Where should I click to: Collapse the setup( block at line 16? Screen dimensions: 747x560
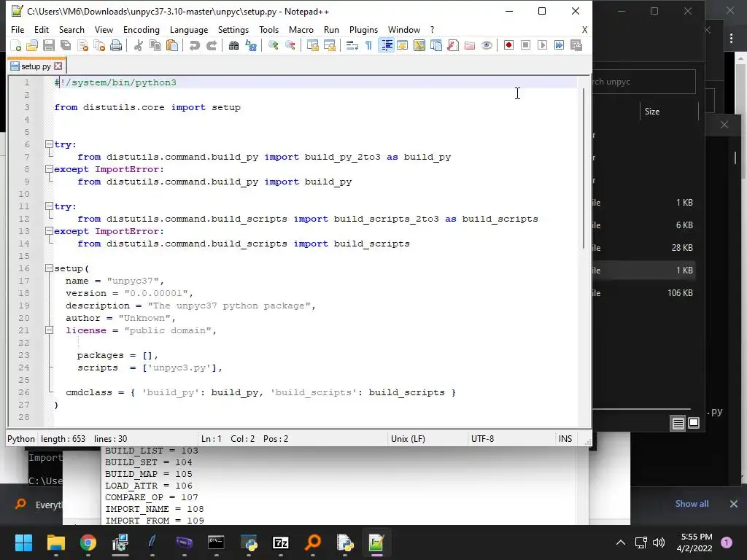pos(49,268)
